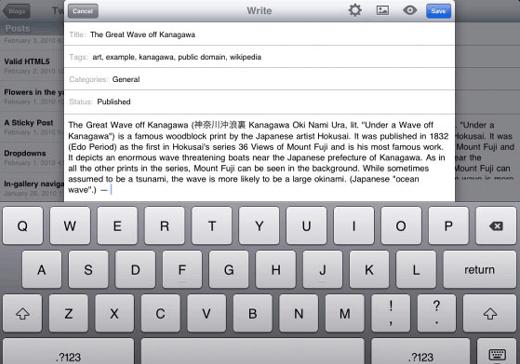Image resolution: width=520 pixels, height=364 pixels.
Task: Switch to numbers with left .?123 key
Action: coord(68,352)
